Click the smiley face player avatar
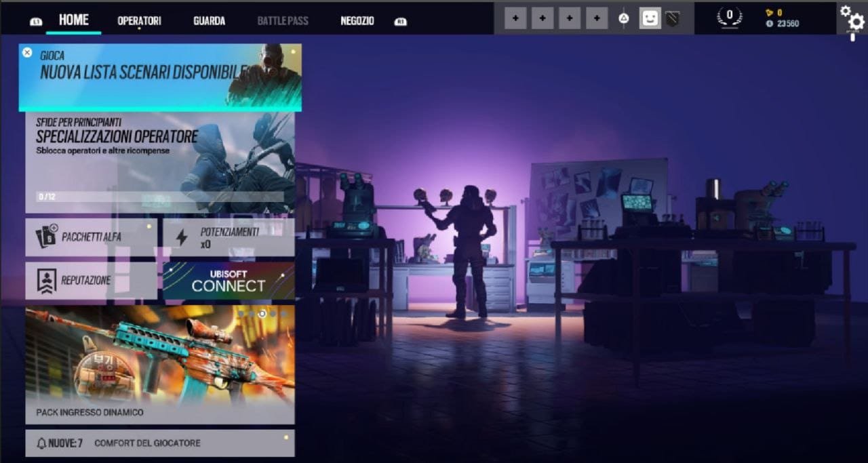This screenshot has width=868, height=463. [650, 18]
